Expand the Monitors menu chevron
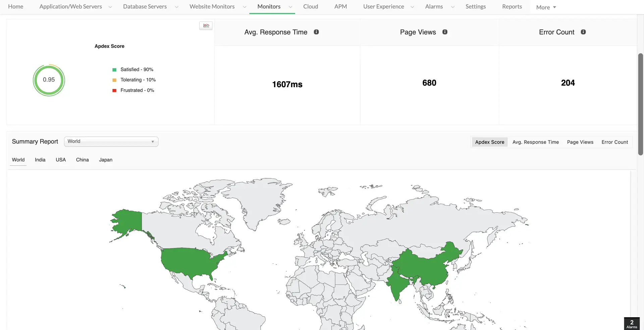 click(x=290, y=7)
